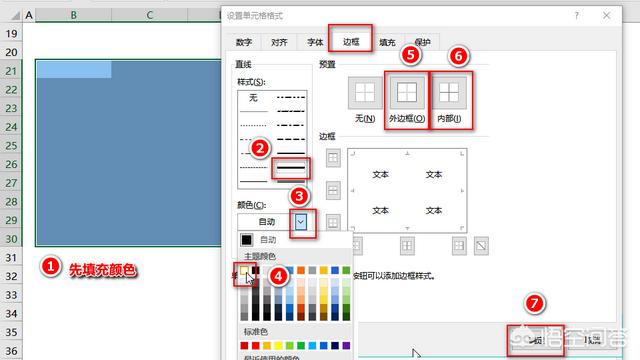Select column A header in Excel
The height and width of the screenshot is (360, 640).
29,16
